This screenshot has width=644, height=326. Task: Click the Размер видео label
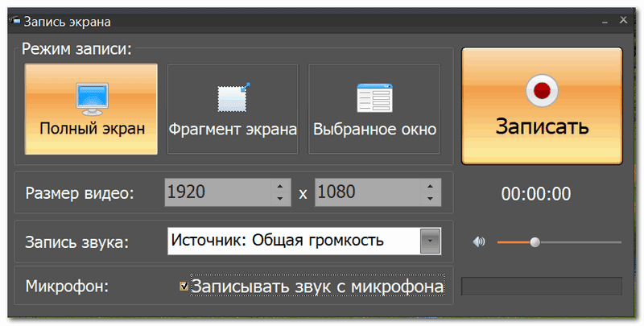pyautogui.click(x=80, y=193)
